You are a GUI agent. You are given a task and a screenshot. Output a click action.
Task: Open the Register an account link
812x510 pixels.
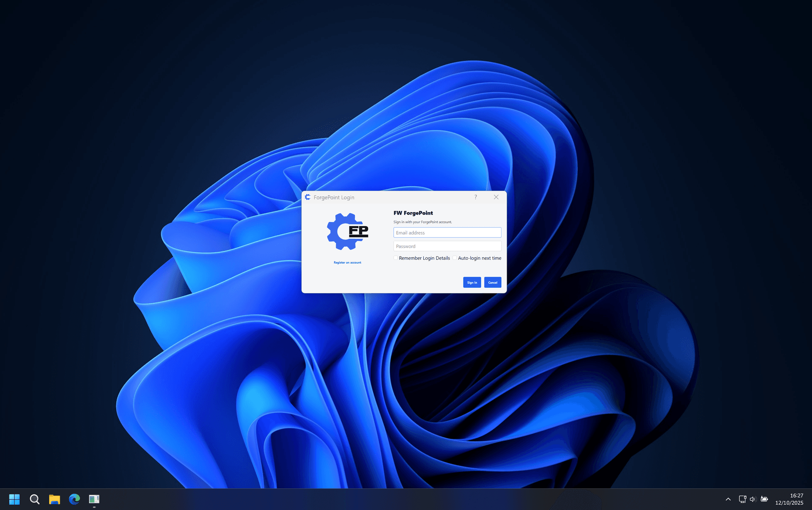point(347,262)
